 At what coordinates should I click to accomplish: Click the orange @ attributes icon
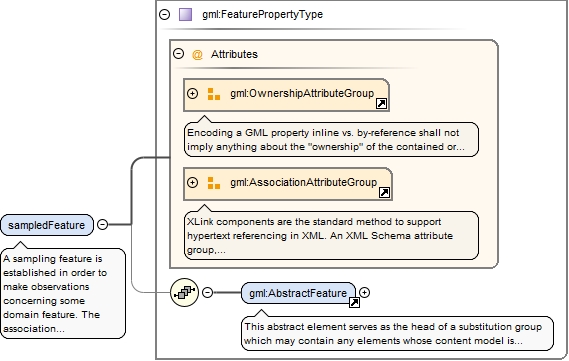[197, 55]
